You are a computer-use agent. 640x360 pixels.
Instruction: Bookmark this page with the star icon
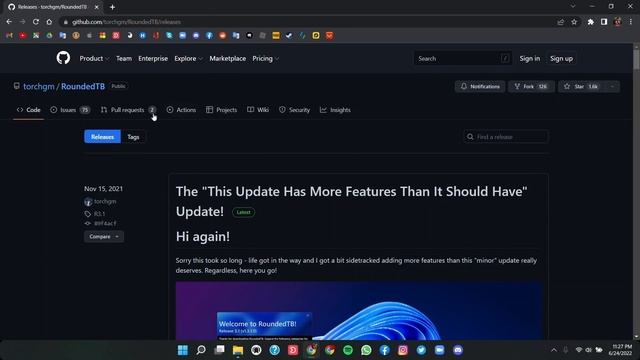pyautogui.click(x=574, y=22)
